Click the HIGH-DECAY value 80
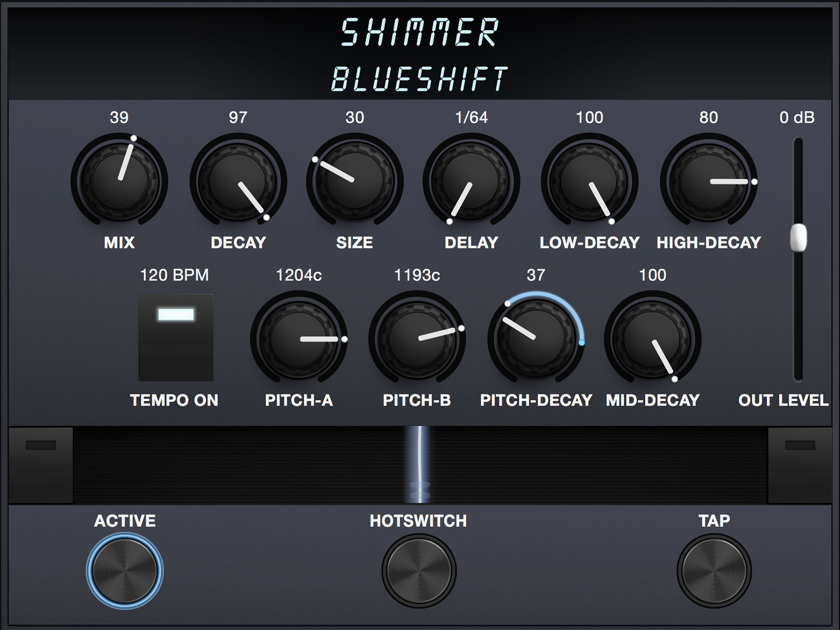The width and height of the screenshot is (840, 630). pos(708,117)
